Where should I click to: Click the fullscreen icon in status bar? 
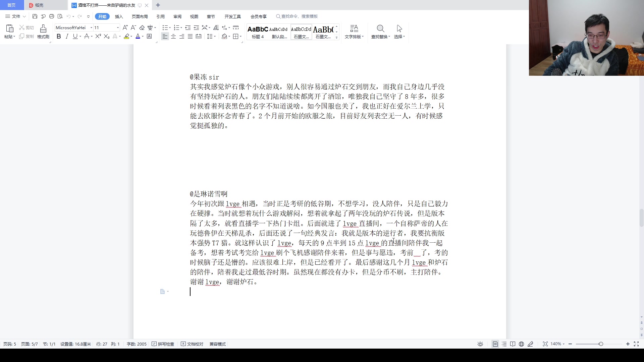coord(636,344)
